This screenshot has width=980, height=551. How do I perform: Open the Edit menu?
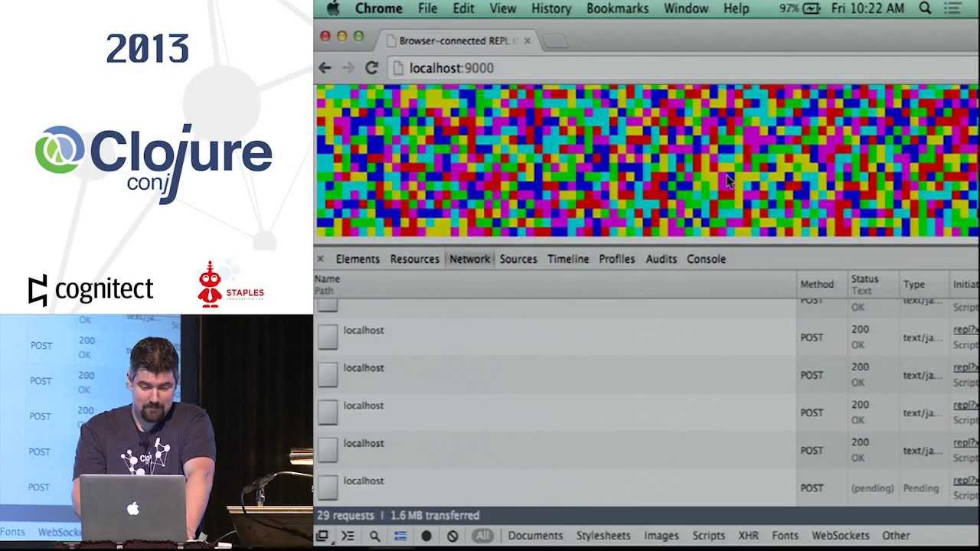(463, 8)
